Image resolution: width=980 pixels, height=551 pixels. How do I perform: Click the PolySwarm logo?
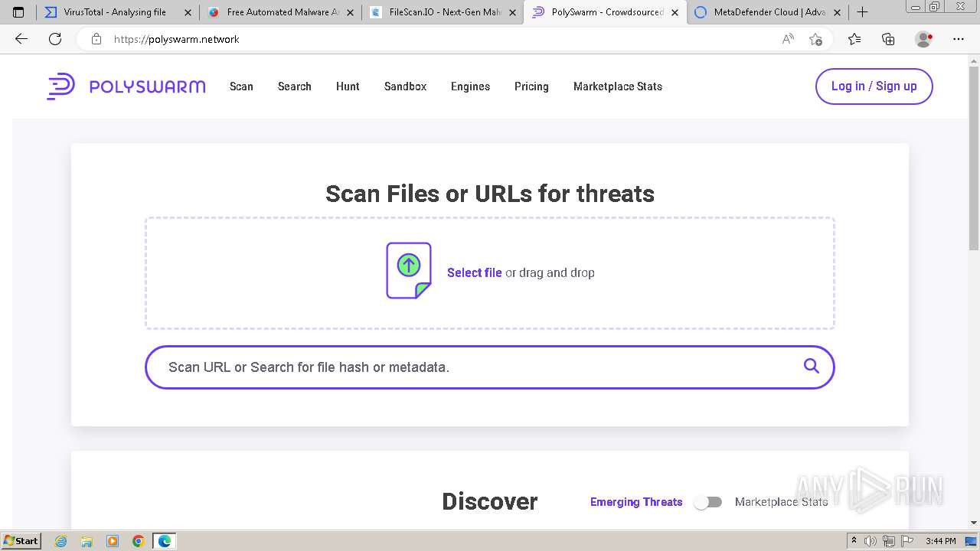point(126,86)
